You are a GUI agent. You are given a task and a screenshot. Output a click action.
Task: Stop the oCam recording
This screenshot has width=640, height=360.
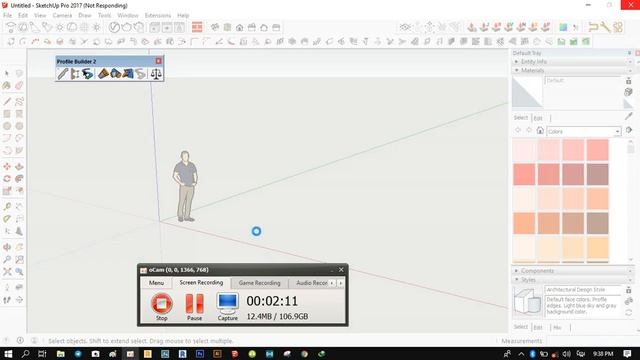162,307
